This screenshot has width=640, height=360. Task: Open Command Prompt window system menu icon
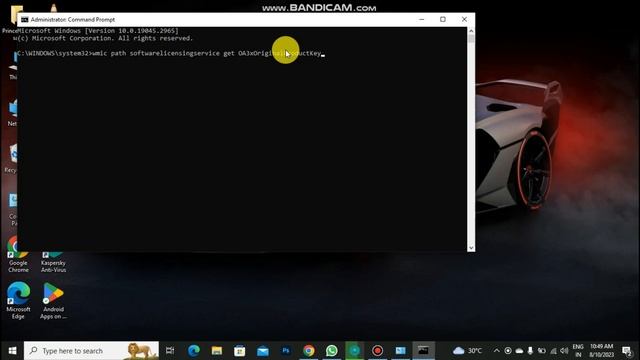(25, 20)
